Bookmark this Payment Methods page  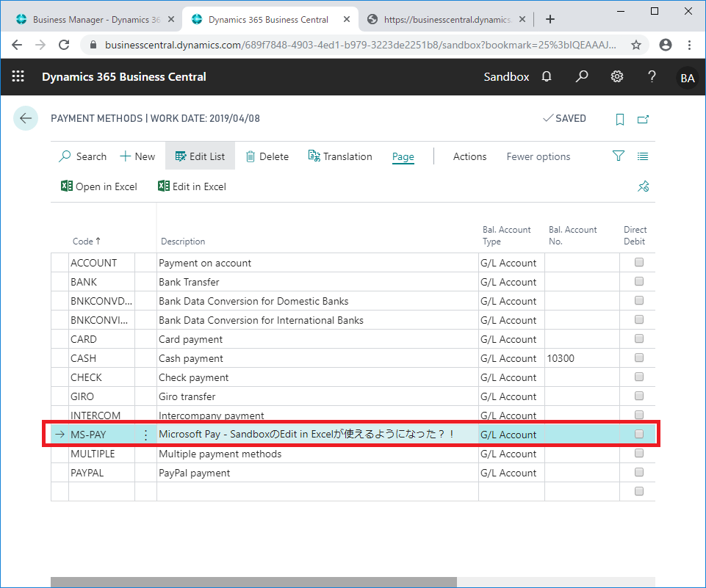pos(620,119)
